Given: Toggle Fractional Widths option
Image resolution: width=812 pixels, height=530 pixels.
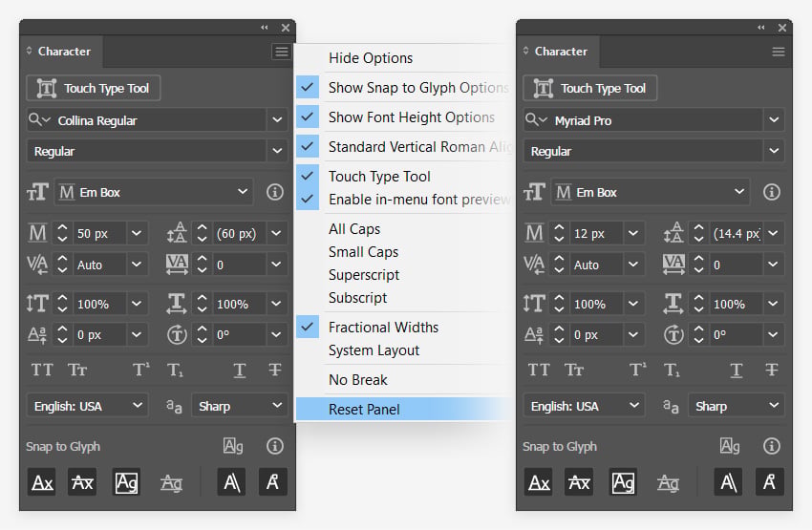Looking at the screenshot, I should click(404, 328).
